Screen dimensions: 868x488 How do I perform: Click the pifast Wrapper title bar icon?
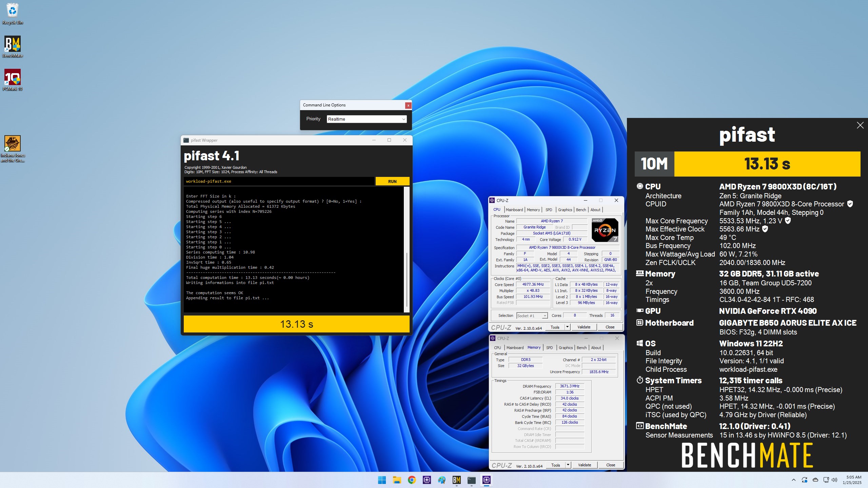pyautogui.click(x=186, y=140)
